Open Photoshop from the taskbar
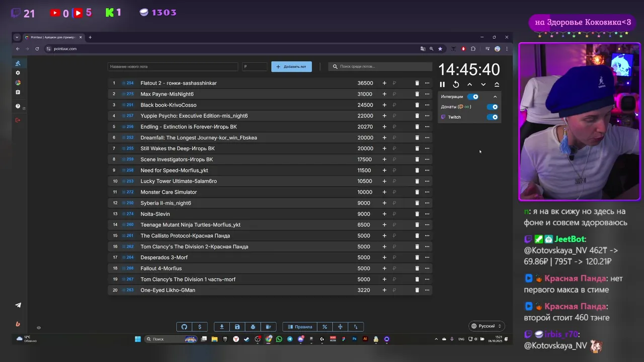Image resolution: width=644 pixels, height=362 pixels. click(355, 339)
